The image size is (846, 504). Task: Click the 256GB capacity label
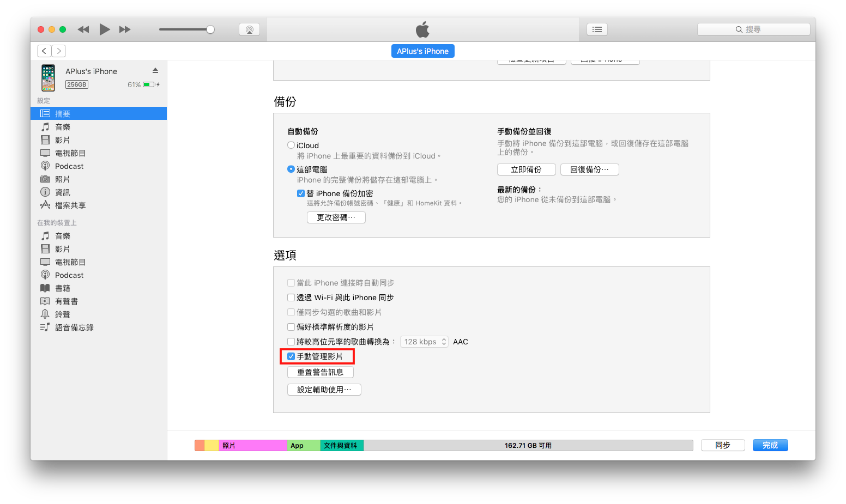pos(77,84)
